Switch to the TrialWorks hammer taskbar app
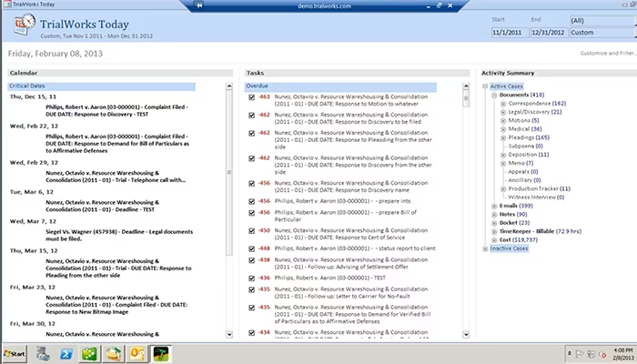Viewport: 637px width, 364px height. 160,354
